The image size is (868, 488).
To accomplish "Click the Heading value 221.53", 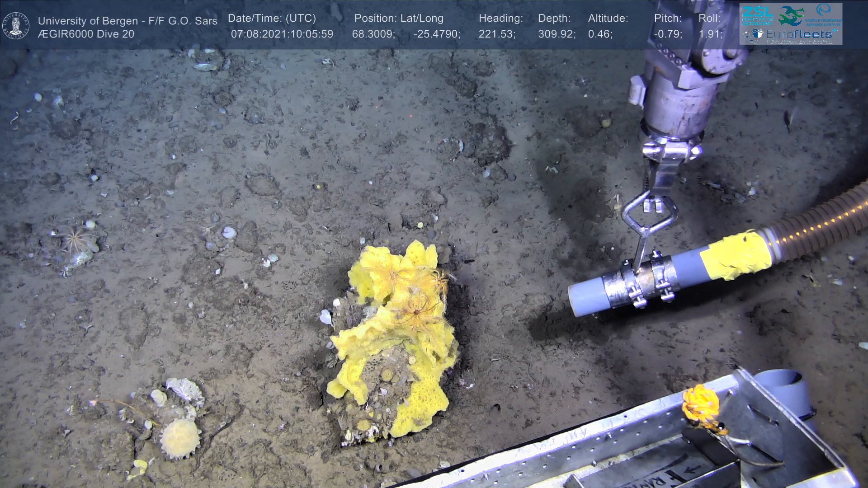I will (497, 34).
